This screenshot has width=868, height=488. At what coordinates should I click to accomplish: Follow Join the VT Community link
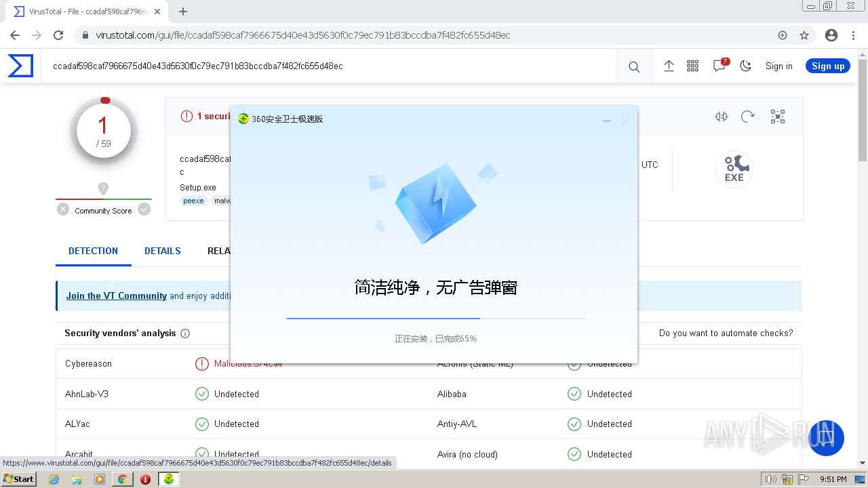tap(116, 296)
